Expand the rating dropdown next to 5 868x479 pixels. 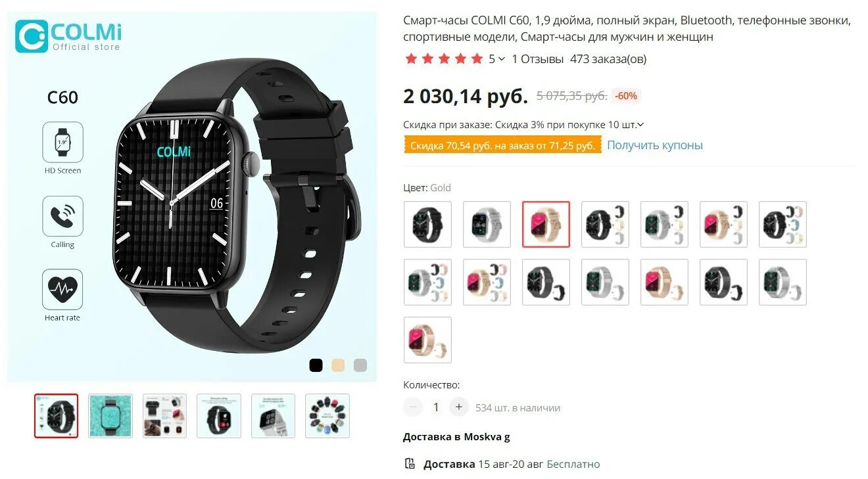502,59
